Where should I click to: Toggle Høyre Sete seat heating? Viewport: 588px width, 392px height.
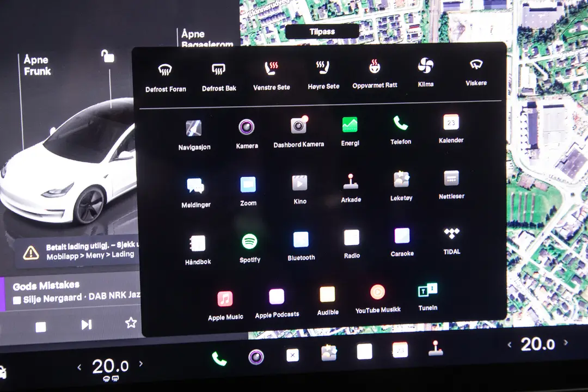pos(323,75)
